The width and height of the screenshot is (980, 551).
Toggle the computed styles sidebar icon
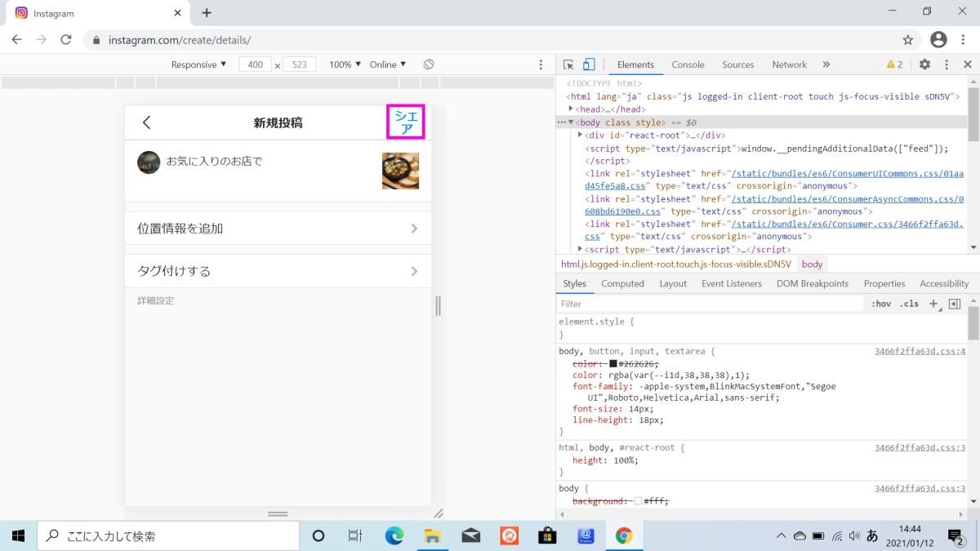(x=954, y=304)
